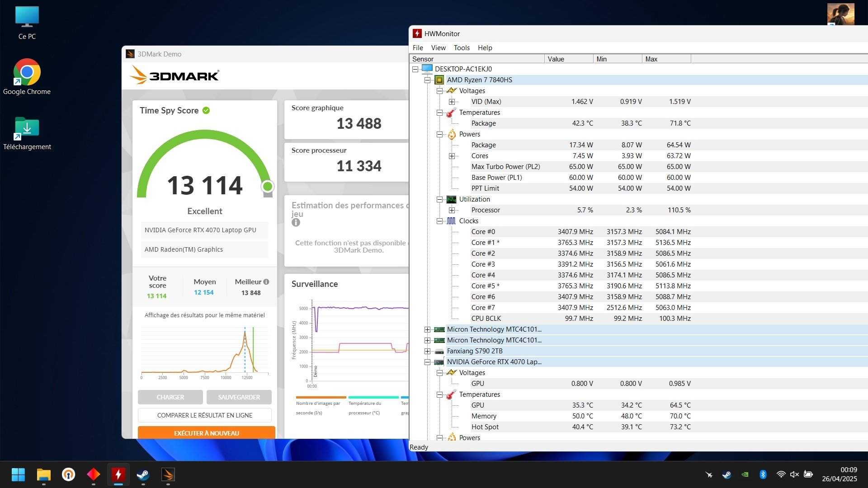868x488 pixels.
Task: Open Google Chrome desktop shortcut
Action: tap(27, 77)
